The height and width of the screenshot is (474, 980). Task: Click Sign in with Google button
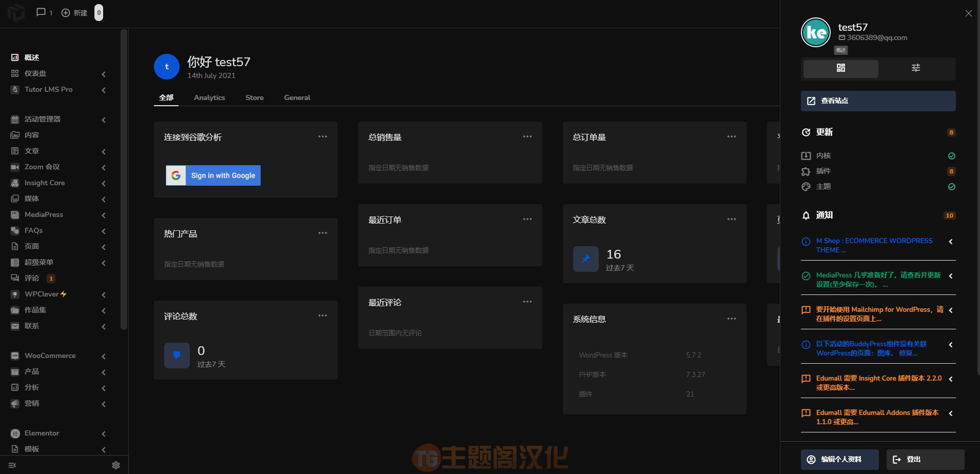tap(213, 175)
